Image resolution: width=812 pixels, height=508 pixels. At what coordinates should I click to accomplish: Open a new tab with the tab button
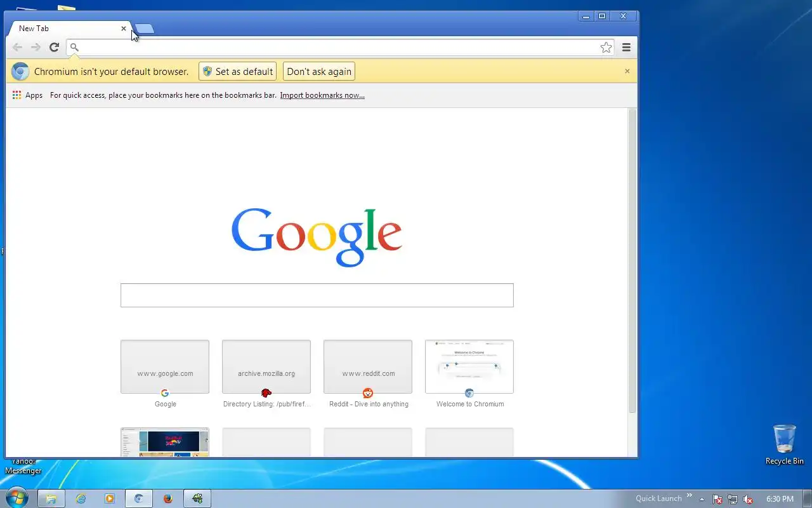[145, 29]
